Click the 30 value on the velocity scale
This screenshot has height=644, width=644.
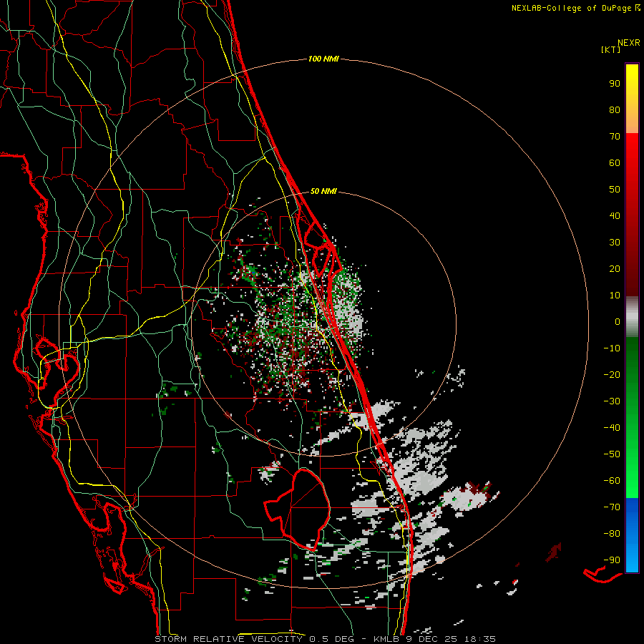(615, 243)
